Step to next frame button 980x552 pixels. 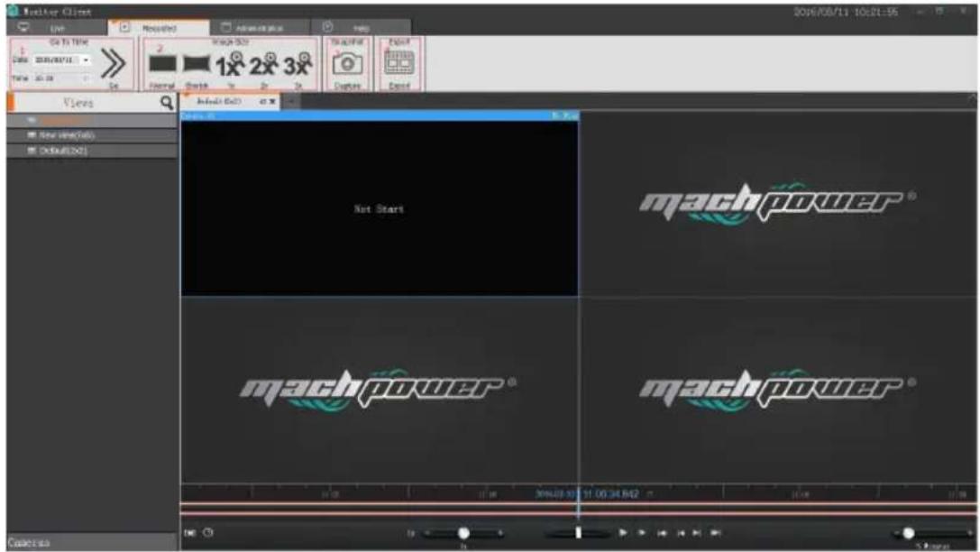click(697, 533)
